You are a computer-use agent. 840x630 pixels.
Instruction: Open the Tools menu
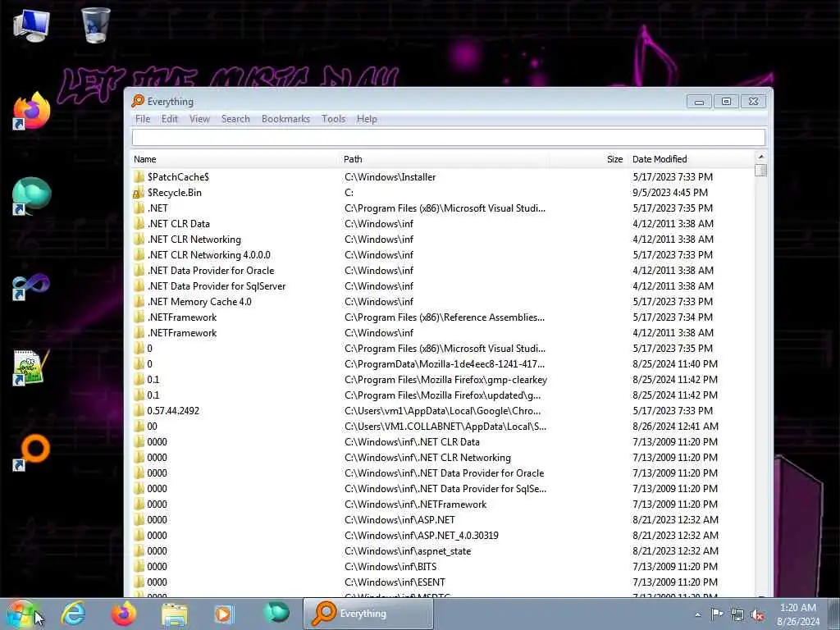pos(333,119)
